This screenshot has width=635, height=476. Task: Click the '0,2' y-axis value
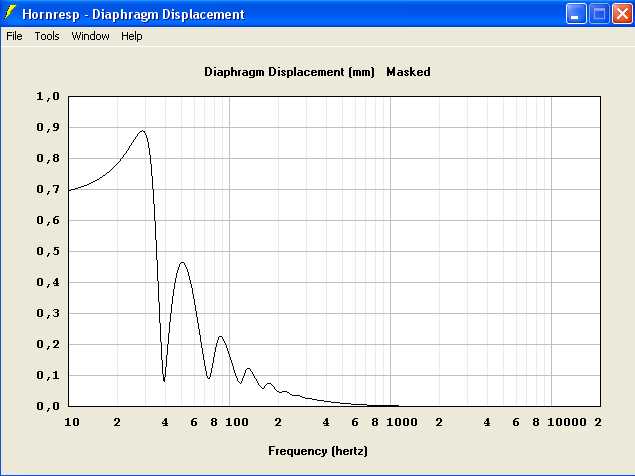click(x=48, y=344)
